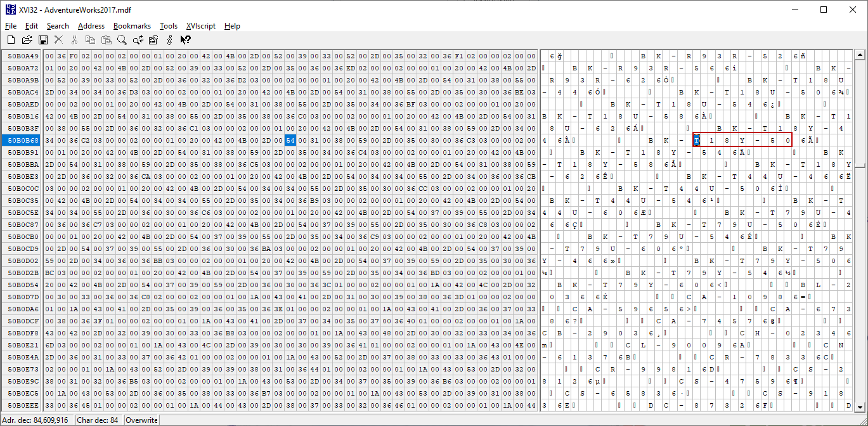Click the Copy toolbar icon

click(90, 40)
